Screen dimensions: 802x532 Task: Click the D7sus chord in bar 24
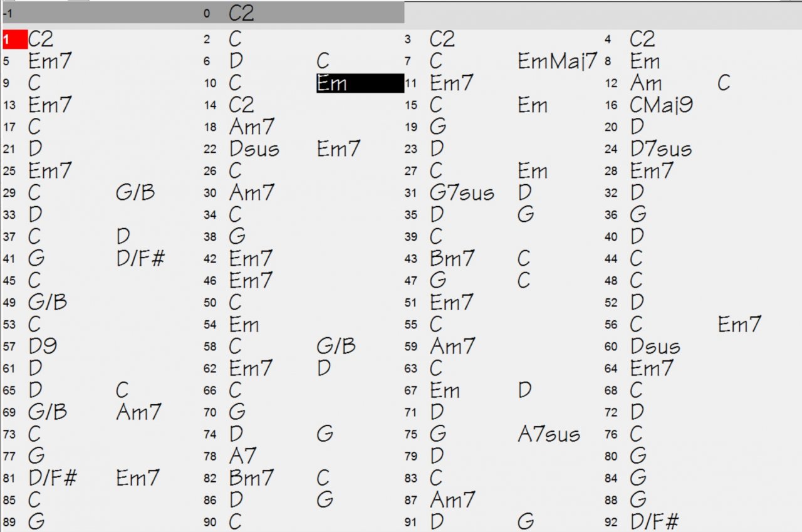(661, 149)
